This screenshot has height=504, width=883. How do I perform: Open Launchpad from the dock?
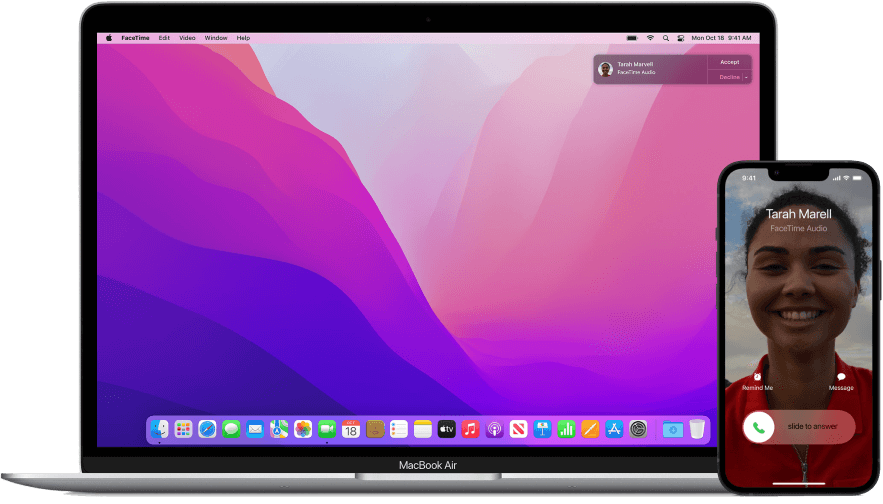[183, 429]
